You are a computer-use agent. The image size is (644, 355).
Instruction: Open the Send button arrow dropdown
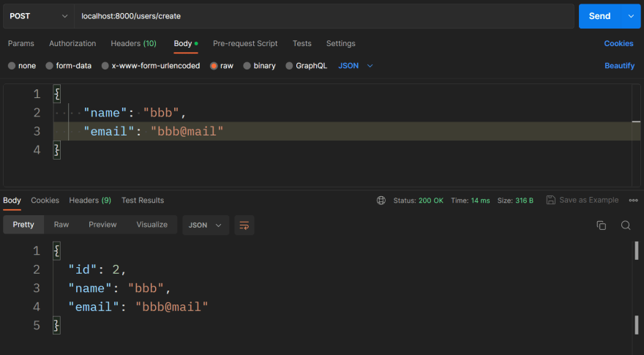point(631,16)
